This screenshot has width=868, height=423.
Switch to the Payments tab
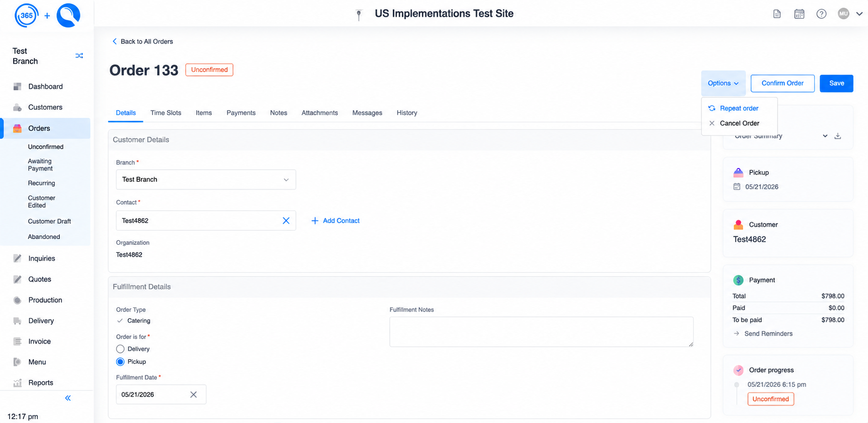241,113
